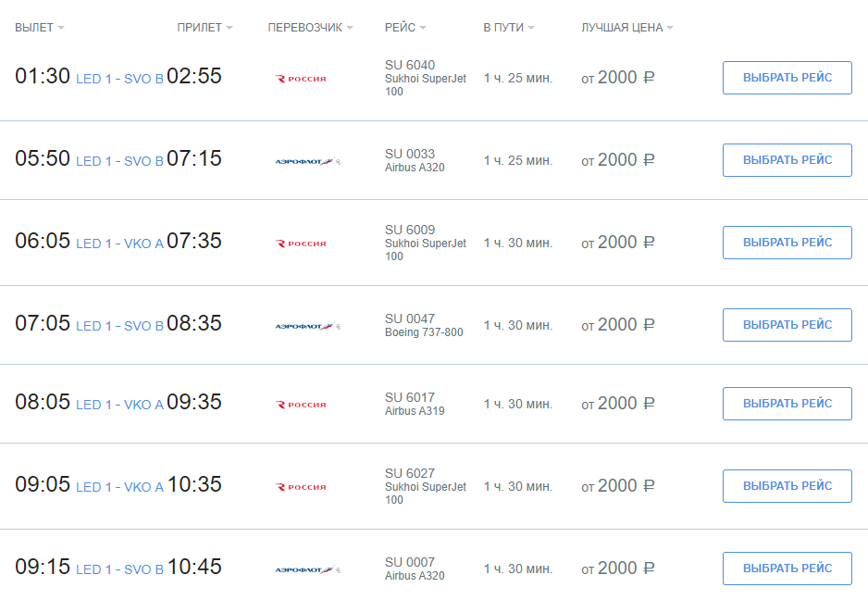Sort by В ПУТИ duration column

(x=509, y=28)
